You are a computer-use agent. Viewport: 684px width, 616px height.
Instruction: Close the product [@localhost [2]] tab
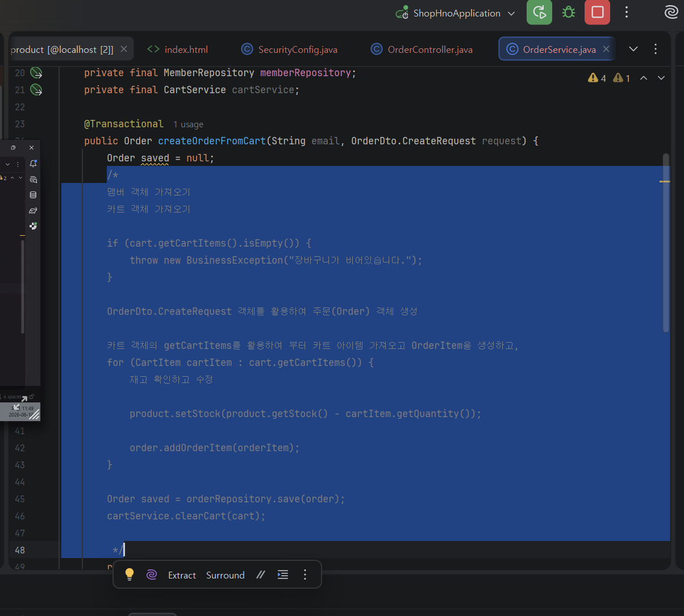124,49
